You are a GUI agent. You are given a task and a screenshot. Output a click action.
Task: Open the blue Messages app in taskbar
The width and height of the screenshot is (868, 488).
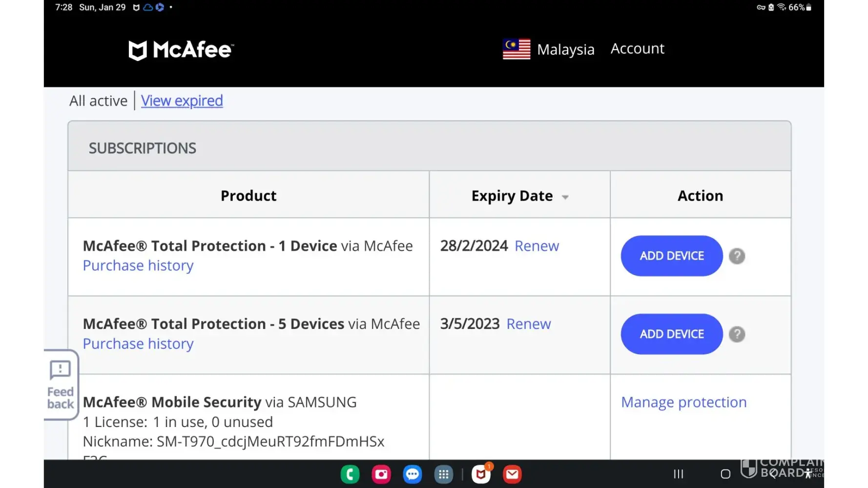point(413,474)
